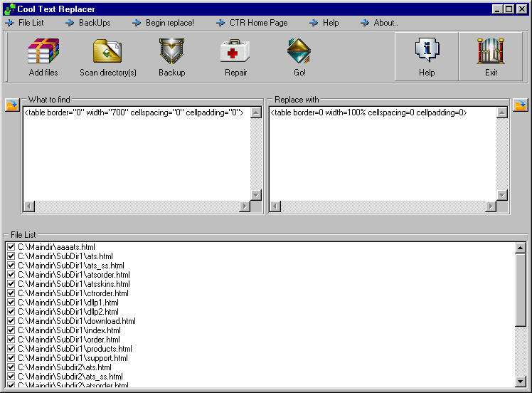Click the File List scrollbar thumb

tap(520, 290)
